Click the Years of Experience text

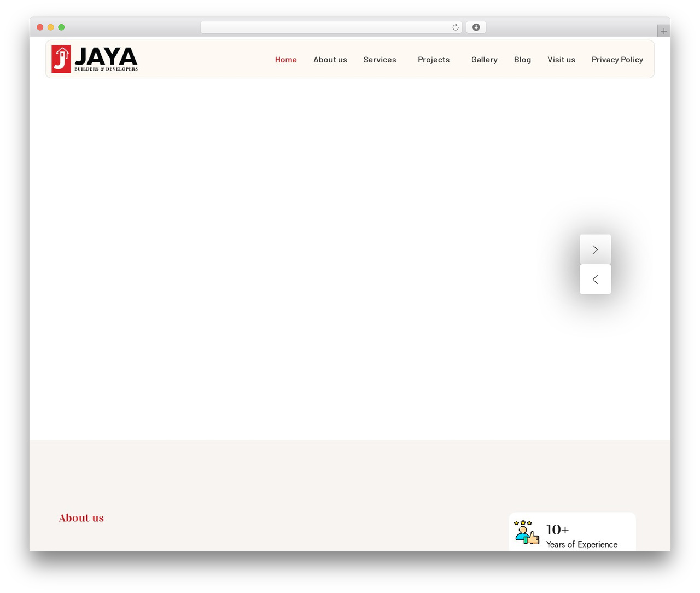click(582, 544)
